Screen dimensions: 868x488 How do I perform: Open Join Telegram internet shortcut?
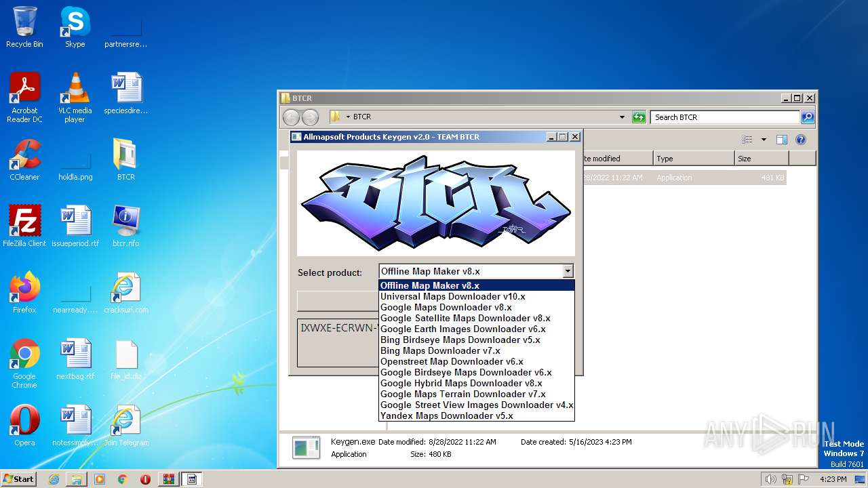126,426
